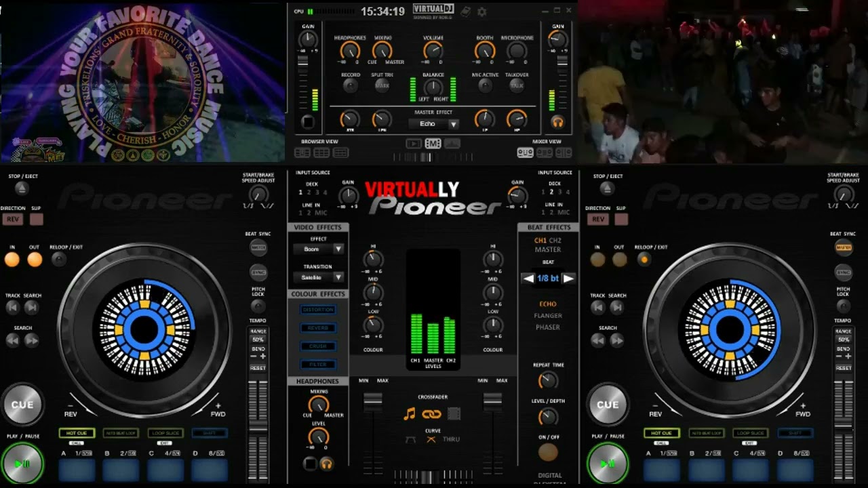This screenshot has height=488, width=868.
Task: Select LOOP SLICE mode on left deck
Action: [165, 433]
